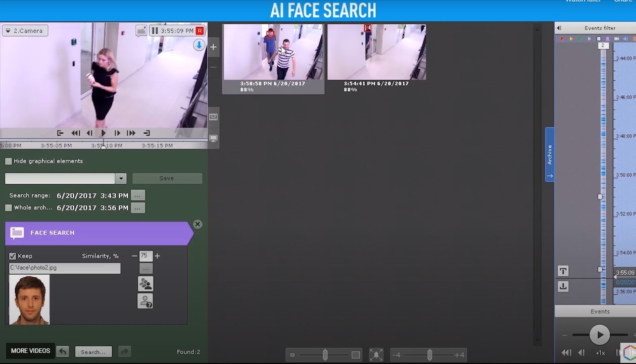
Task: Uncheck the Keep checkbox in Face Search
Action: tap(13, 256)
